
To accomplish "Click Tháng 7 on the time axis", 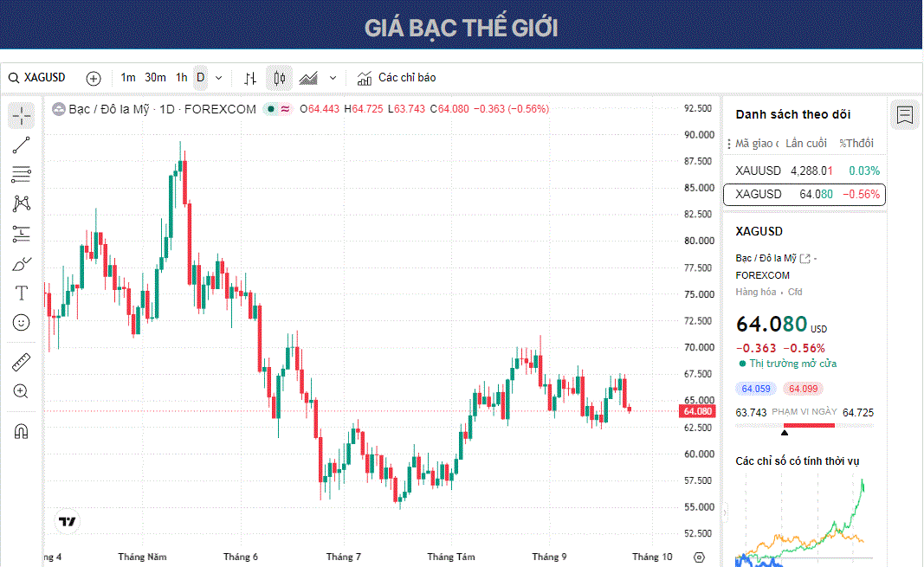I will tap(344, 557).
